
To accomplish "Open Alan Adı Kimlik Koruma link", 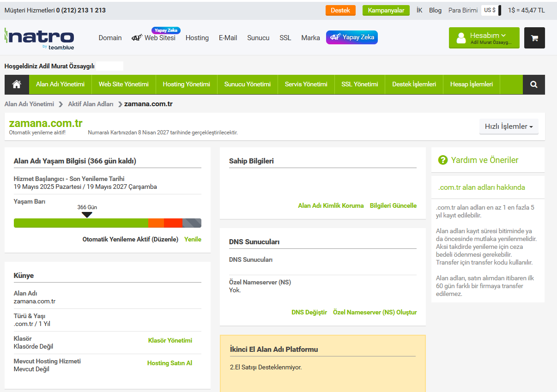I will click(x=331, y=205).
